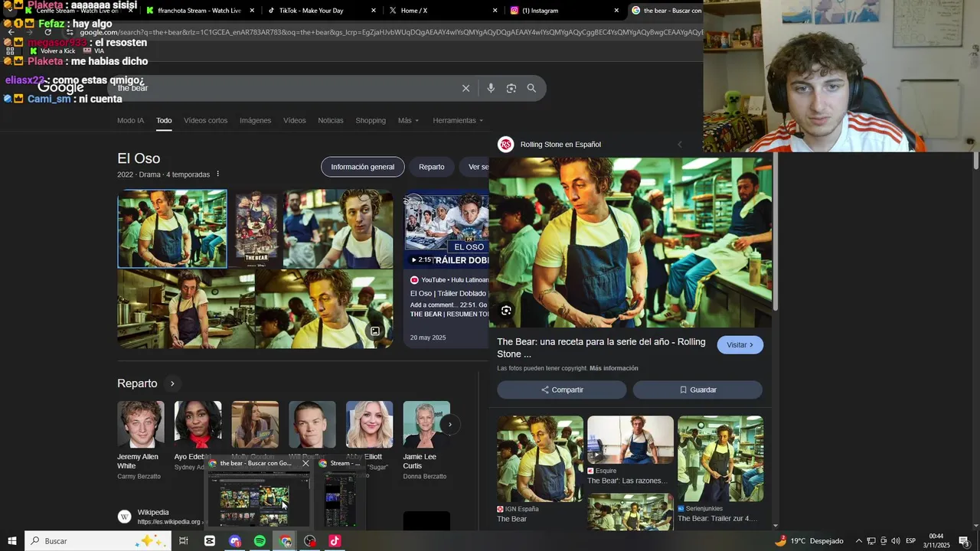Select the Shopping search filter

tap(371, 121)
